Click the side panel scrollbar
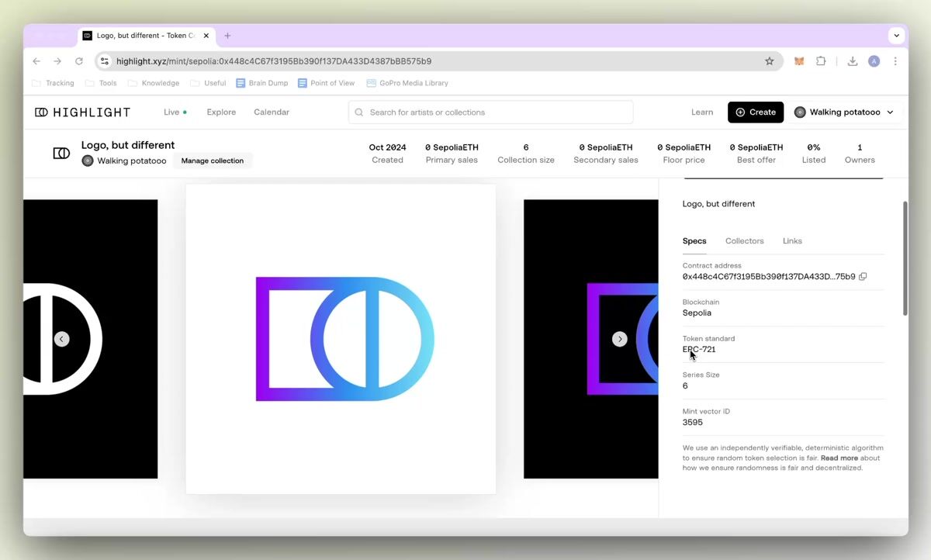 click(x=905, y=258)
